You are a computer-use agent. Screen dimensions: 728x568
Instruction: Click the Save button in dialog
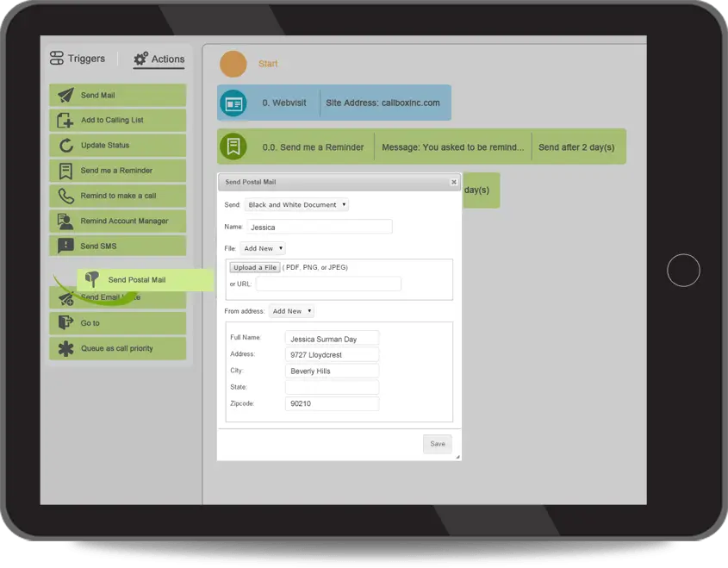(x=438, y=444)
